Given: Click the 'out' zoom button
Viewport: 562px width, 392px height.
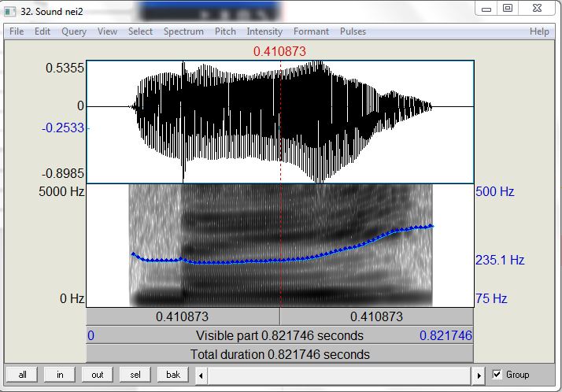Looking at the screenshot, I should pyautogui.click(x=97, y=375).
